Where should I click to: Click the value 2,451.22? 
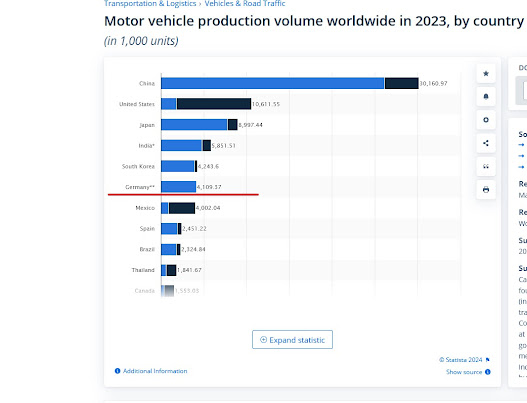pyautogui.click(x=194, y=229)
